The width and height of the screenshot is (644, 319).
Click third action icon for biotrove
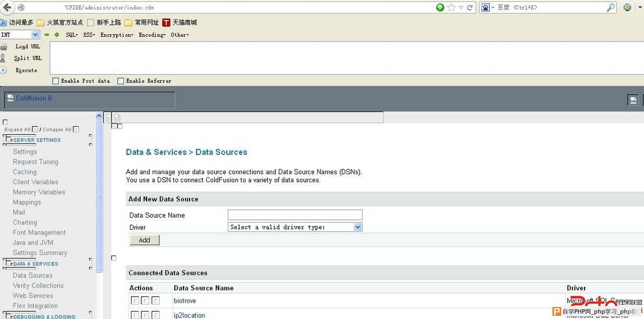click(x=156, y=301)
